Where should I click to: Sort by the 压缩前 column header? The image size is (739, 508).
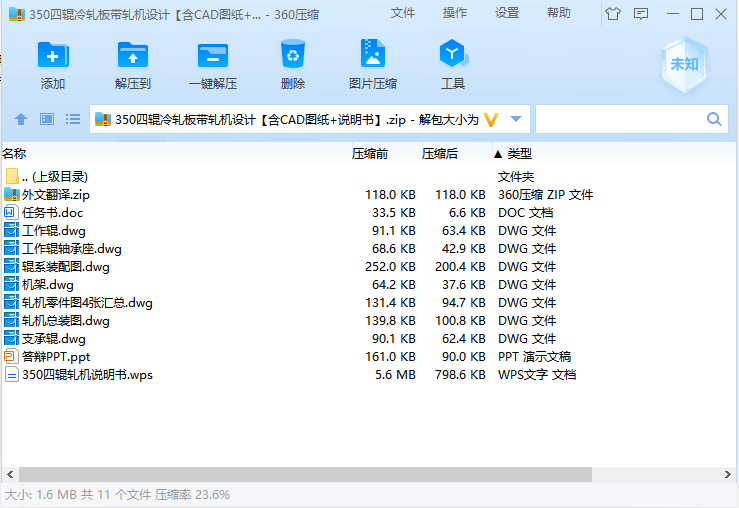[370, 153]
